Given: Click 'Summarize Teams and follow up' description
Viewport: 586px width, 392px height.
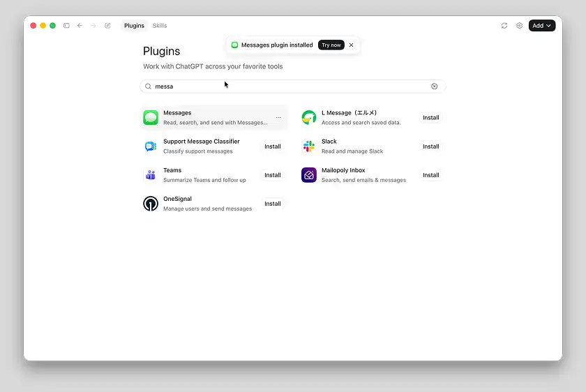Looking at the screenshot, I should [204, 180].
